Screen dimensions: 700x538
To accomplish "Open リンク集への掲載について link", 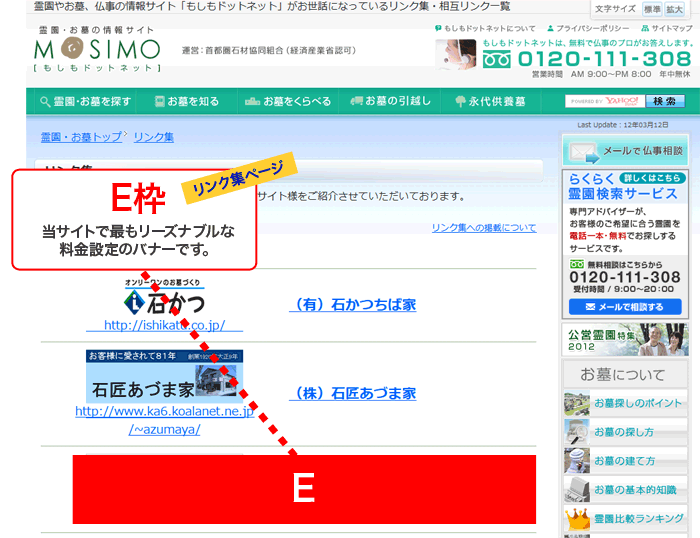I will pyautogui.click(x=484, y=228).
